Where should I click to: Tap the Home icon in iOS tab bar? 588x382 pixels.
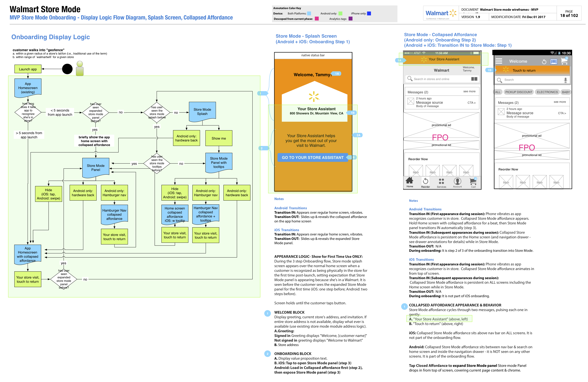tap(409, 181)
